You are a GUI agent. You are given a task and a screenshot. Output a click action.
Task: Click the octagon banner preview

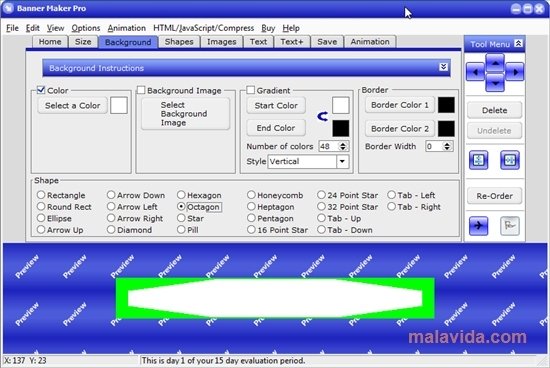coord(275,298)
